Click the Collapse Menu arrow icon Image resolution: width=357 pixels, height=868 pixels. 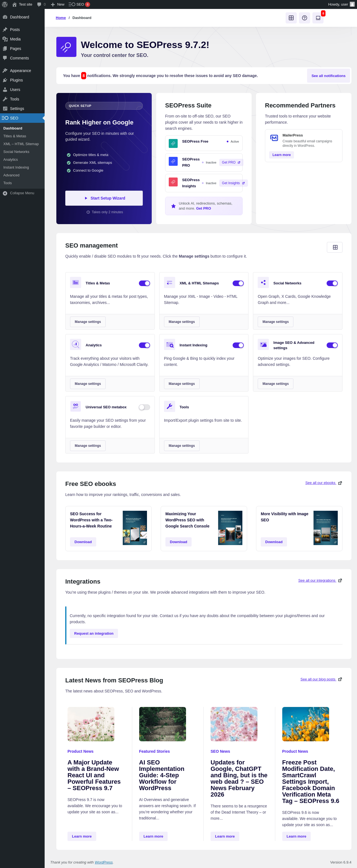[5, 193]
